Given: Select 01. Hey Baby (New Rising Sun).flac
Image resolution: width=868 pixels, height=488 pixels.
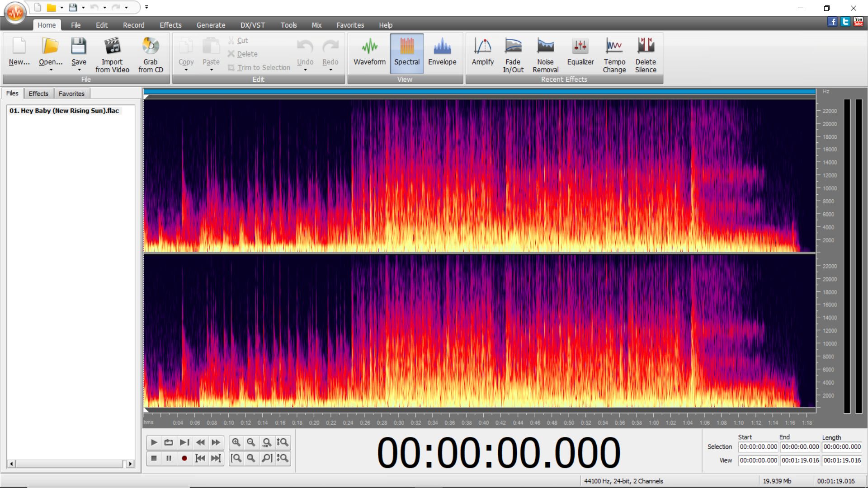Looking at the screenshot, I should 64,111.
